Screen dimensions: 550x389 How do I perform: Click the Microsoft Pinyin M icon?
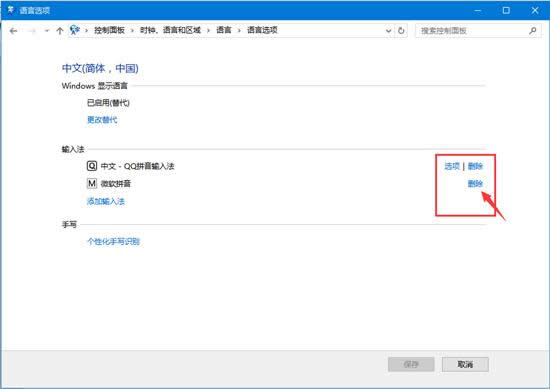pos(92,183)
